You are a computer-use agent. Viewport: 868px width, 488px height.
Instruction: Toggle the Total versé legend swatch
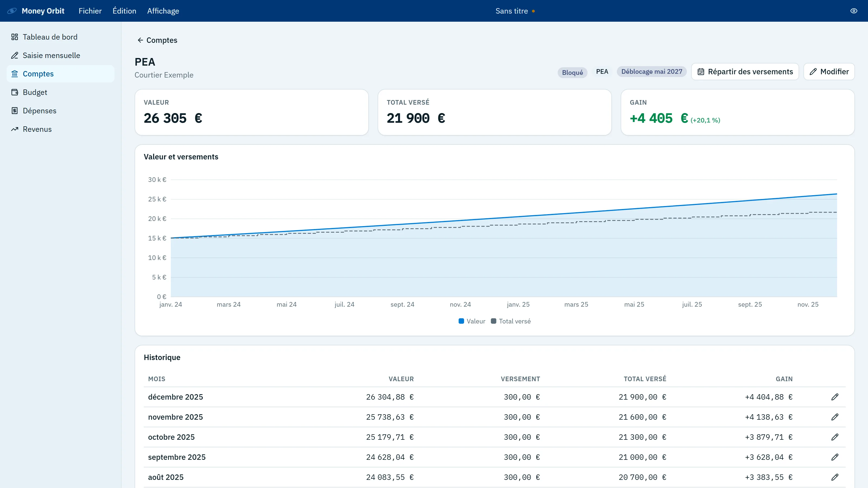pyautogui.click(x=493, y=321)
